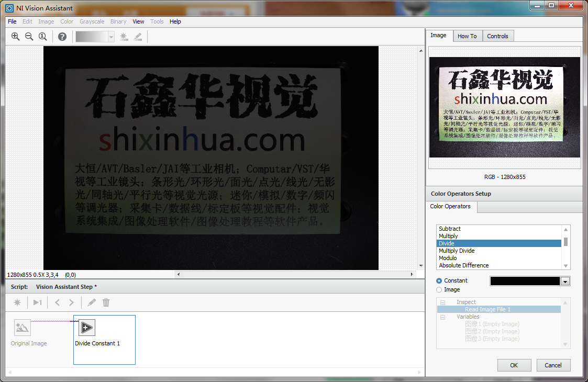
Task: Select the Color Operators tab
Action: coord(450,206)
